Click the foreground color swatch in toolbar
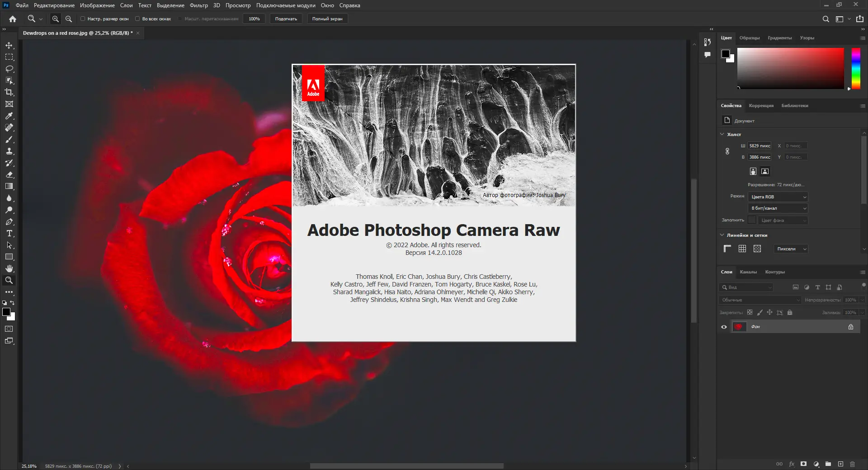 coord(6,312)
